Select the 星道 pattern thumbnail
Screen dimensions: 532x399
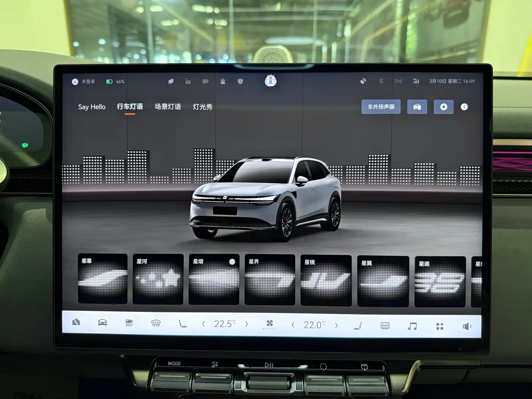440,282
